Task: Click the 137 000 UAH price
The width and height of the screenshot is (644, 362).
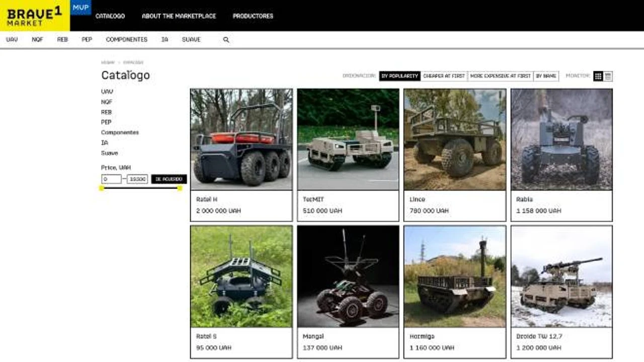Action: tap(323, 348)
